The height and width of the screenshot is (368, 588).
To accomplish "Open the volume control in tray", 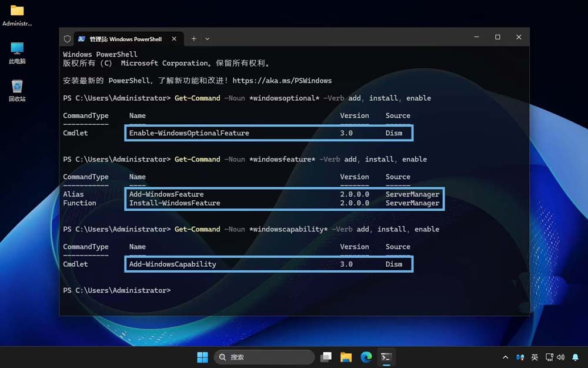I will point(561,357).
